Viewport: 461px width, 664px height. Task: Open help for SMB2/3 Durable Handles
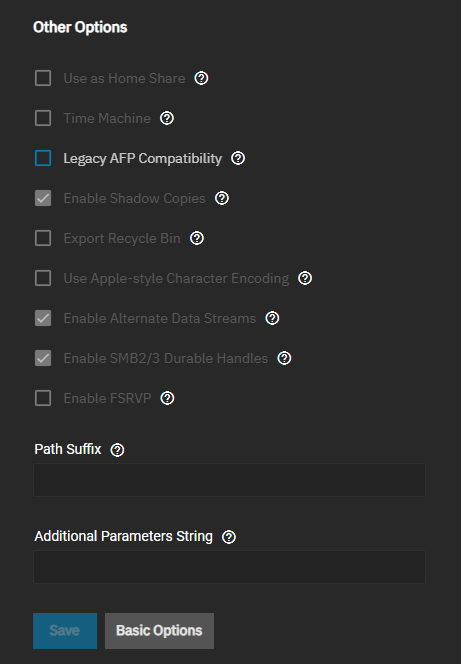pos(284,358)
